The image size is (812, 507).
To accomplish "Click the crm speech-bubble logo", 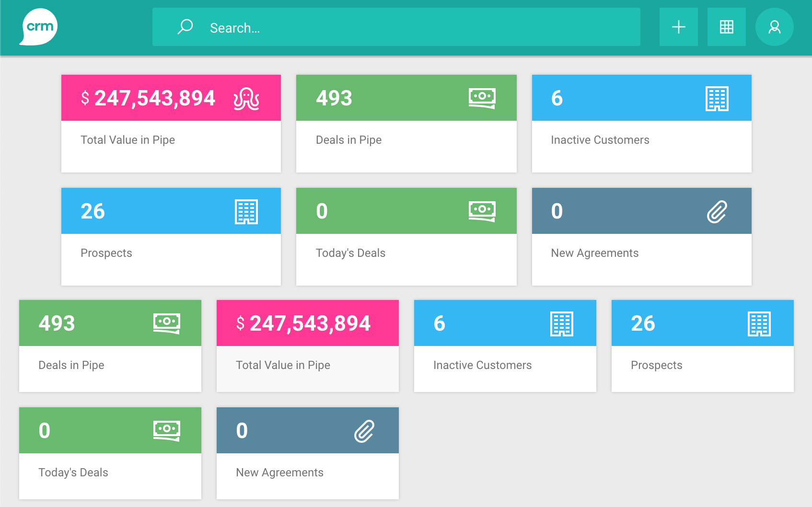I will 39,27.
